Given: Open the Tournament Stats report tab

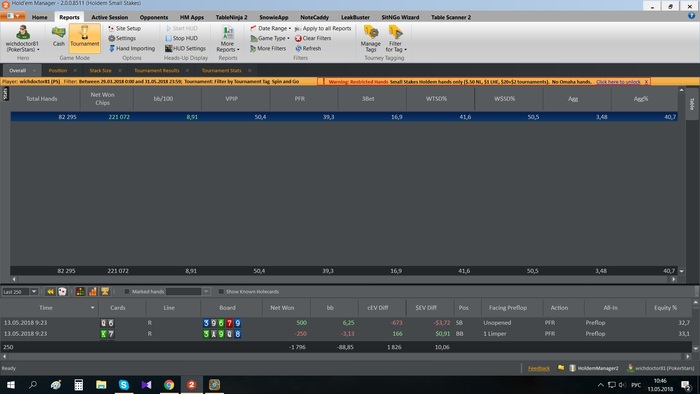Looking at the screenshot, I should (x=221, y=71).
